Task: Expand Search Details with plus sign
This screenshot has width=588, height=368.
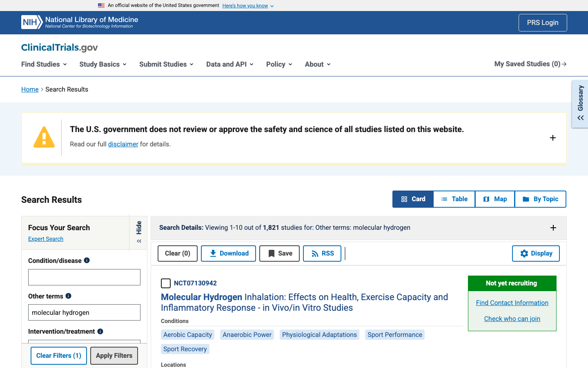Action: pos(553,228)
